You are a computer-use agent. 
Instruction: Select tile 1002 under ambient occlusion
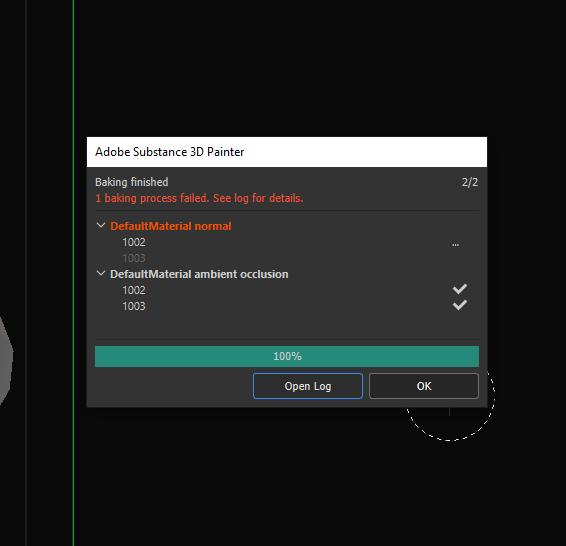(134, 290)
